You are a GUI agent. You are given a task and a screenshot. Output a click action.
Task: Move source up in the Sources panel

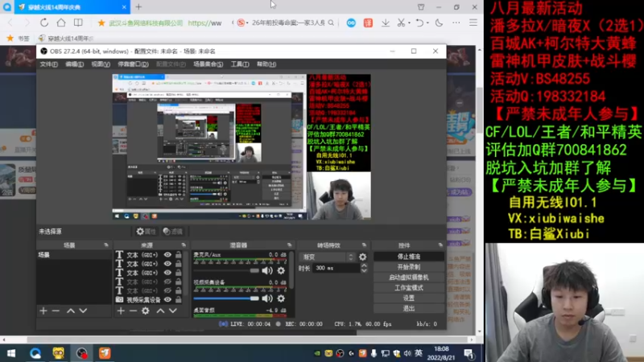click(160, 311)
